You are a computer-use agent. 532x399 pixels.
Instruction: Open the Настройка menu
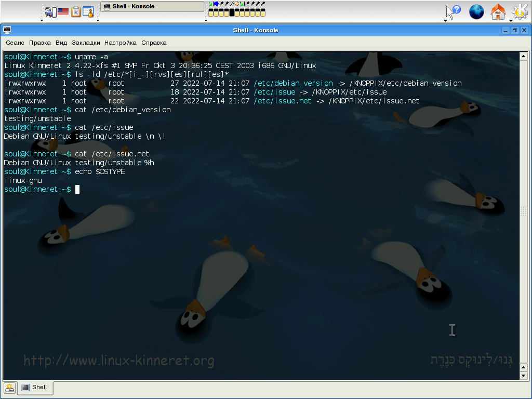[x=121, y=43]
